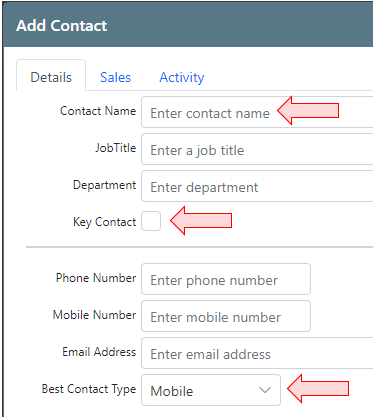Click into the Enter a job title field
This screenshot has width=373, height=417.
tap(257, 149)
